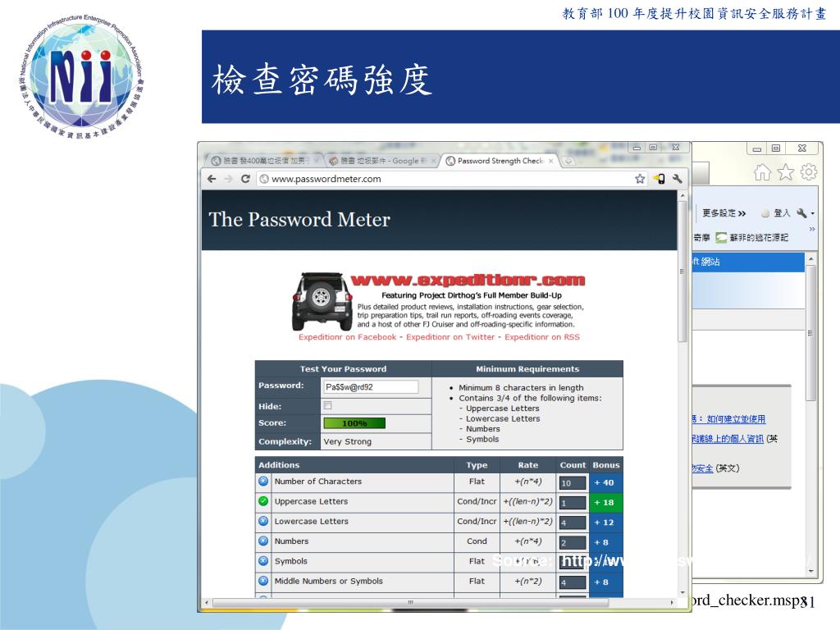Click the FJ Cruiser jeep image
The width and height of the screenshot is (840, 630).
[322, 301]
